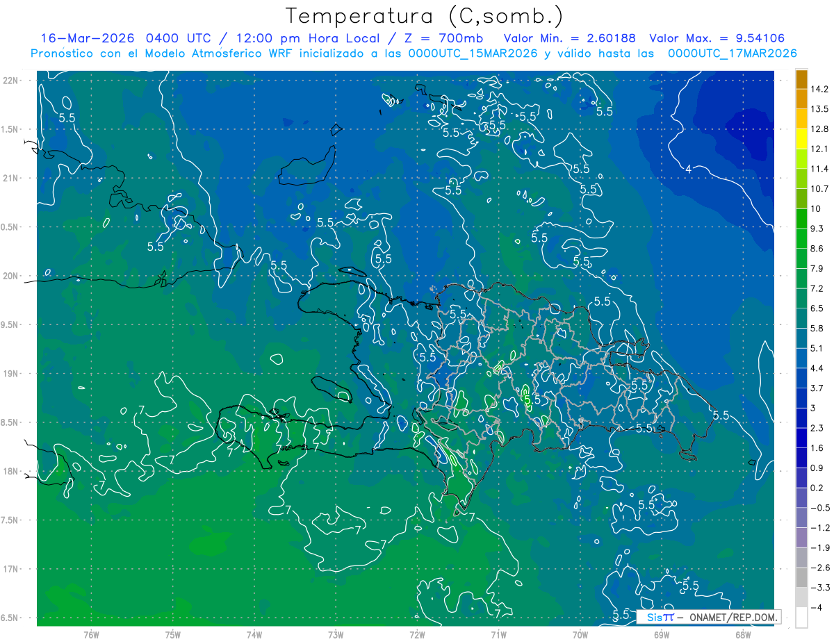Click the "19N" latitude label
Image resolution: width=834 pixels, height=644 pixels.
[11, 373]
